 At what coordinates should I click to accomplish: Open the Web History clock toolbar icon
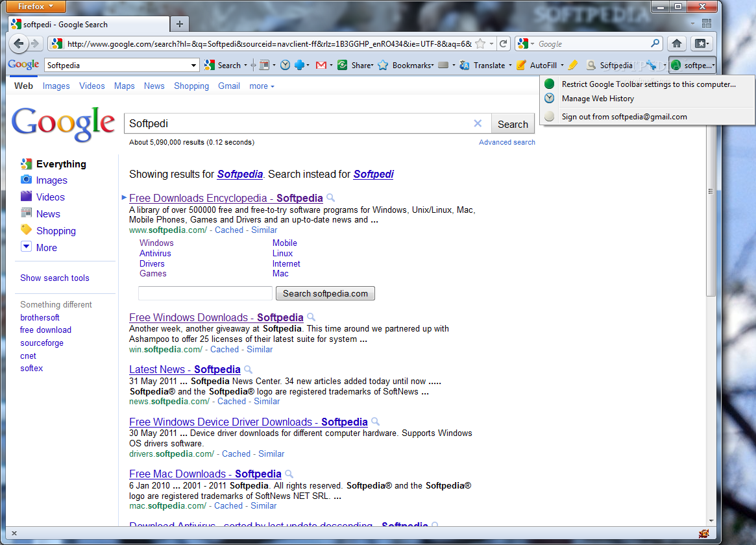(286, 65)
